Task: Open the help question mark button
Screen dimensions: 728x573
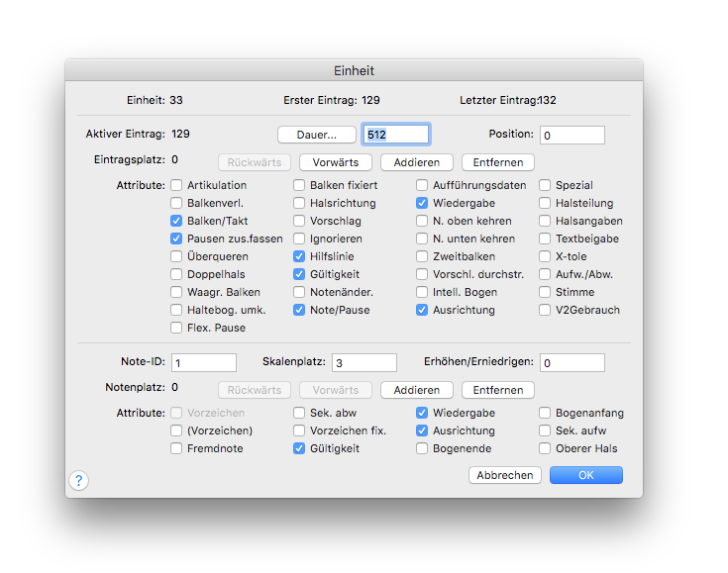Action: [x=79, y=480]
